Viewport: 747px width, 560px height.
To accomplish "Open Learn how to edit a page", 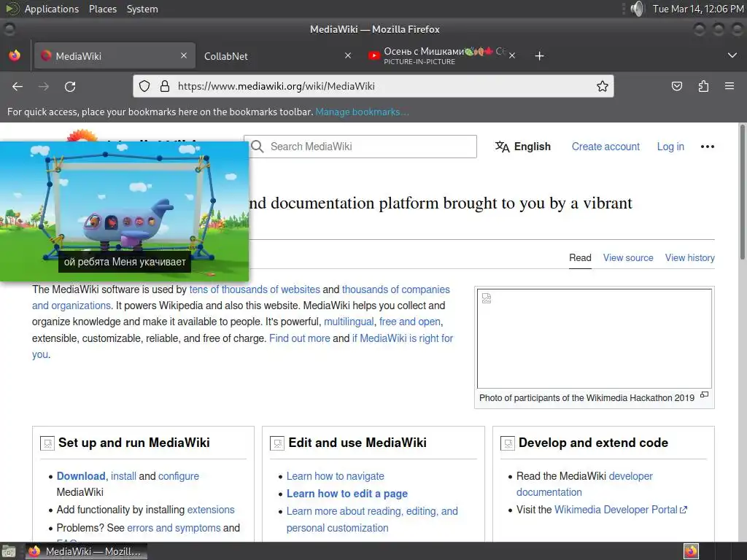I will click(347, 494).
